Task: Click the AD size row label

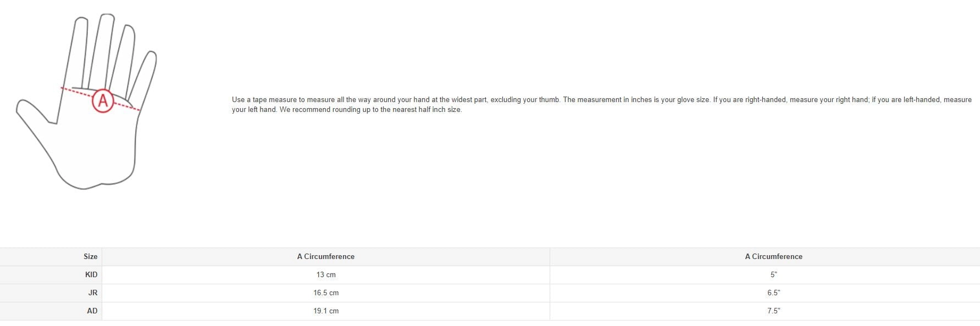Action: [x=92, y=311]
